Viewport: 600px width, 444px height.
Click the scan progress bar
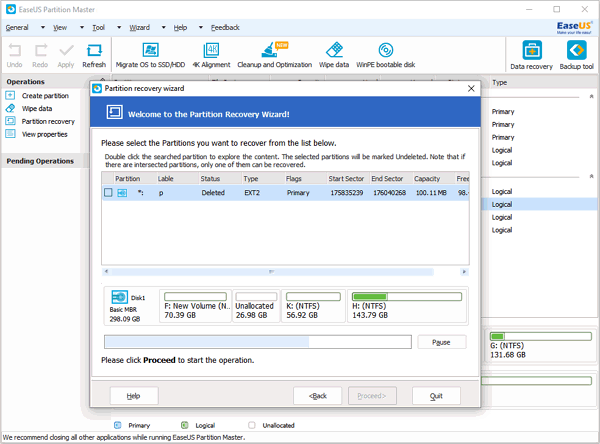click(x=258, y=342)
